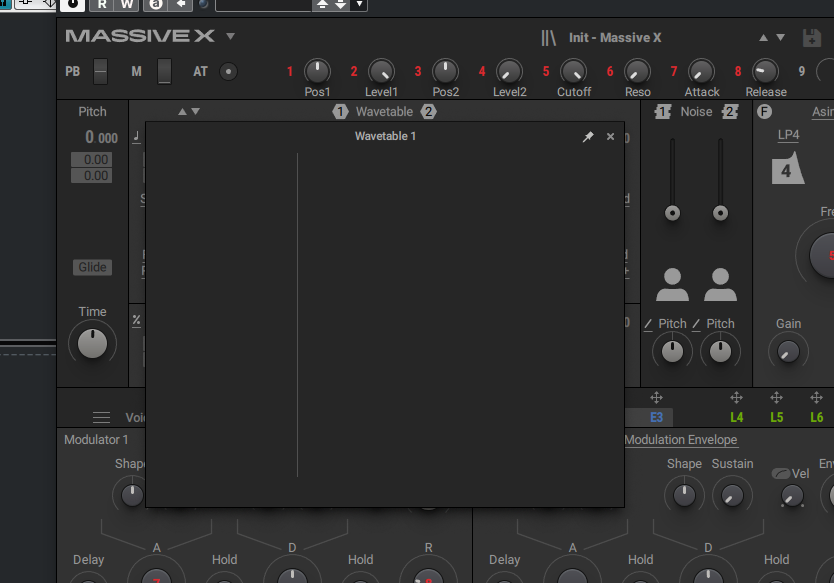The image size is (834, 583).
Task: Toggle the Vel curve switch
Action: click(x=780, y=473)
